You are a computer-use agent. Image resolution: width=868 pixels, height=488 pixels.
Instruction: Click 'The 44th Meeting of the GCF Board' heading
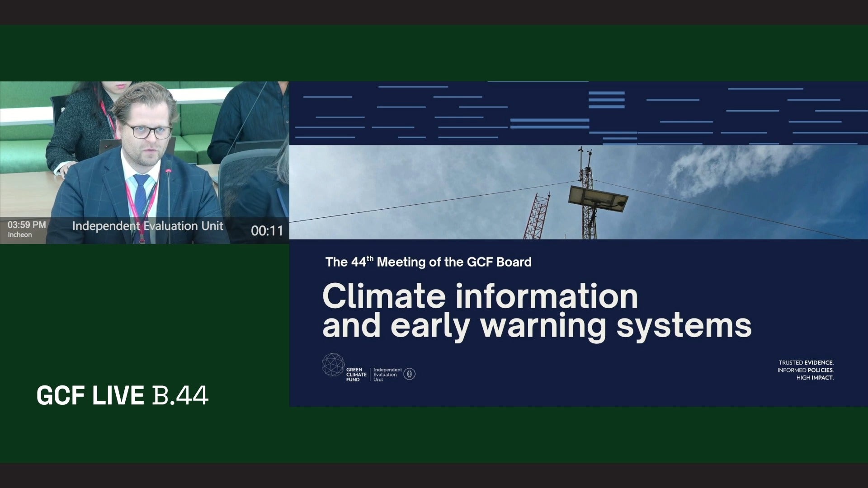(428, 262)
